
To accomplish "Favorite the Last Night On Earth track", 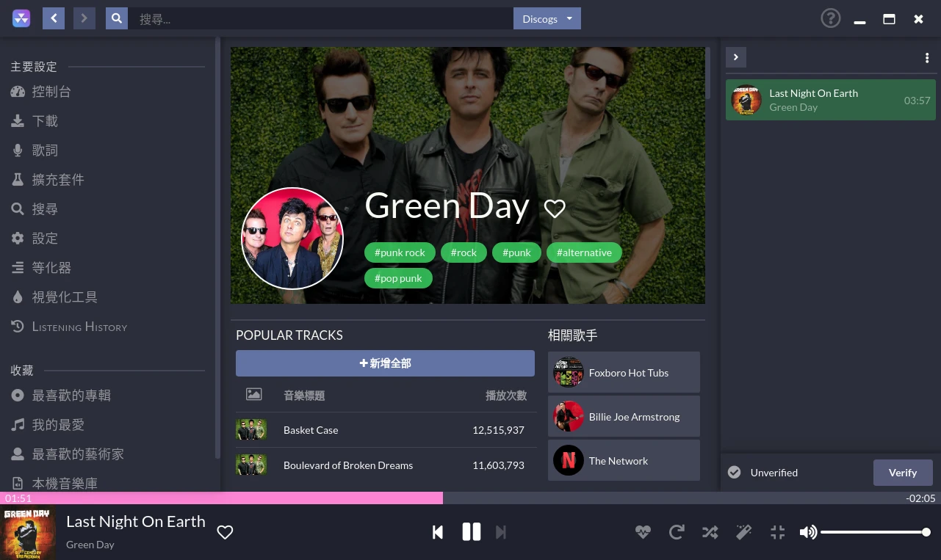I will (225, 532).
